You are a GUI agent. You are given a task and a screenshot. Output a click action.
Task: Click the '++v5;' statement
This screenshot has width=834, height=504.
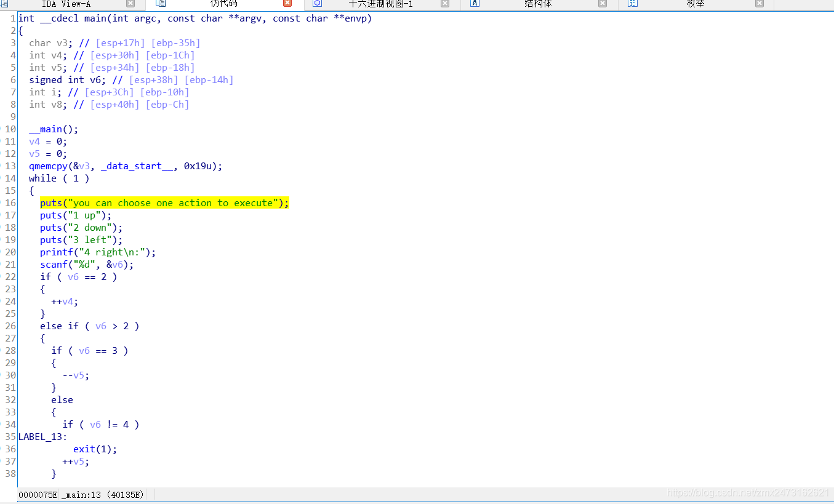(x=76, y=462)
